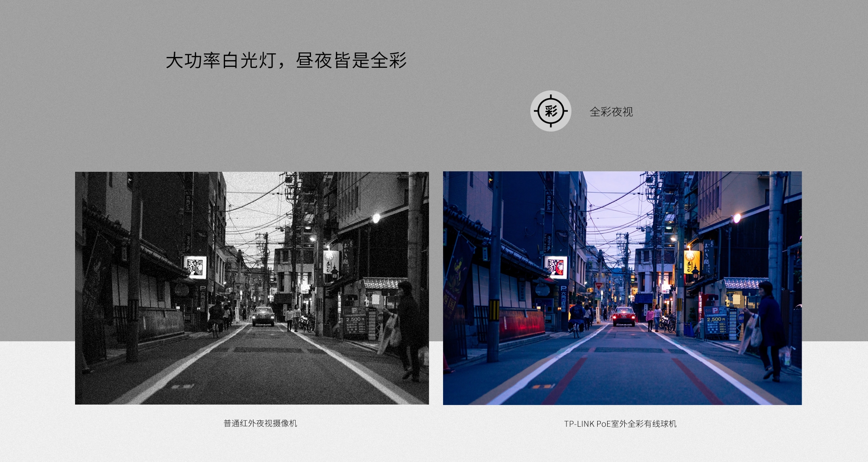Click the car in the grayscale photo
Screen dimensions: 868x462
tap(263, 316)
